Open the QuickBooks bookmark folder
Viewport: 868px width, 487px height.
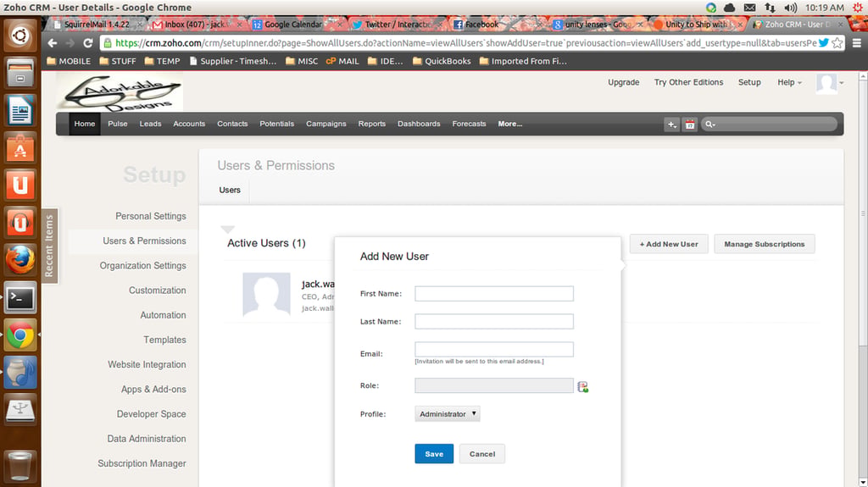pyautogui.click(x=442, y=62)
